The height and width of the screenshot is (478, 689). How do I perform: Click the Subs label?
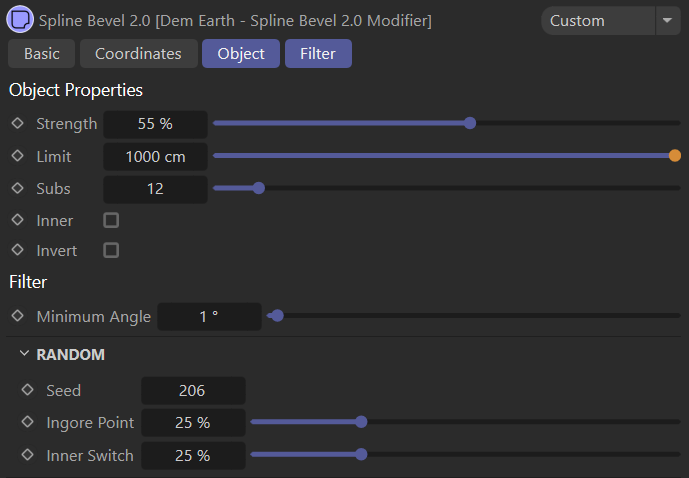(53, 189)
